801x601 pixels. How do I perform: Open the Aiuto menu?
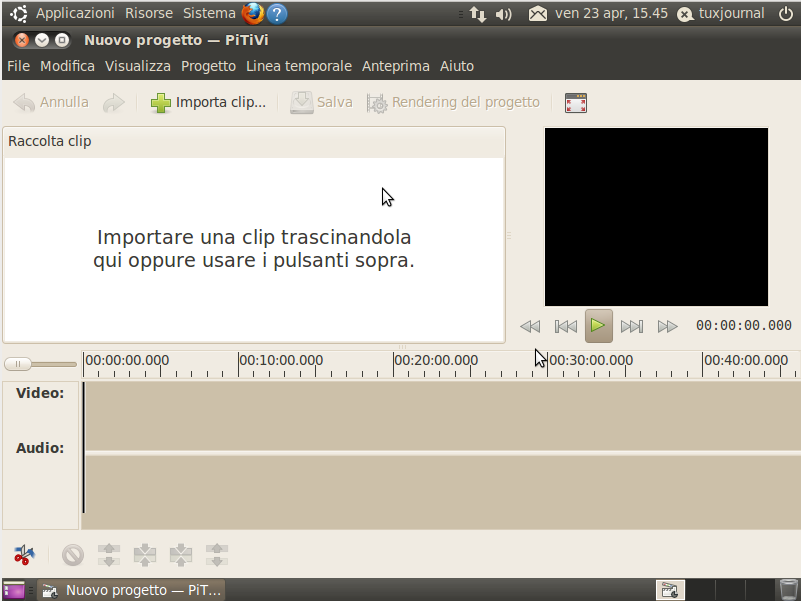457,66
